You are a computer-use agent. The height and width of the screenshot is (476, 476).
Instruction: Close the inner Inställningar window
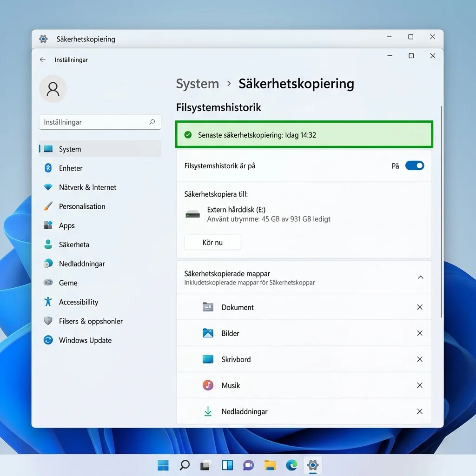[433, 56]
